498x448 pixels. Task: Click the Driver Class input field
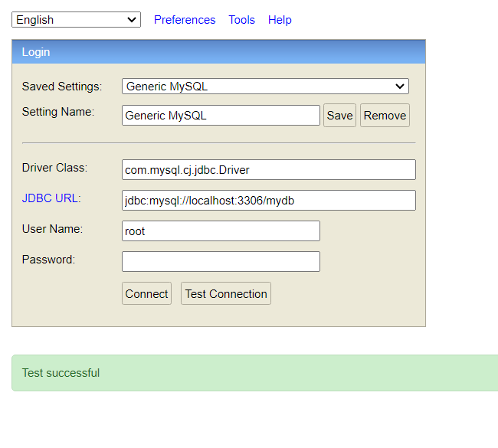click(x=269, y=169)
